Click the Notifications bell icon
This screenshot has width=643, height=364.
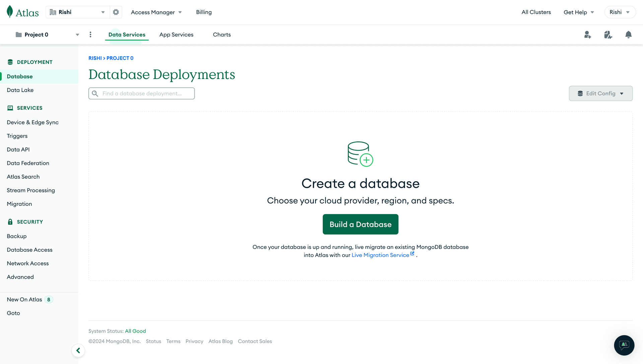[628, 34]
